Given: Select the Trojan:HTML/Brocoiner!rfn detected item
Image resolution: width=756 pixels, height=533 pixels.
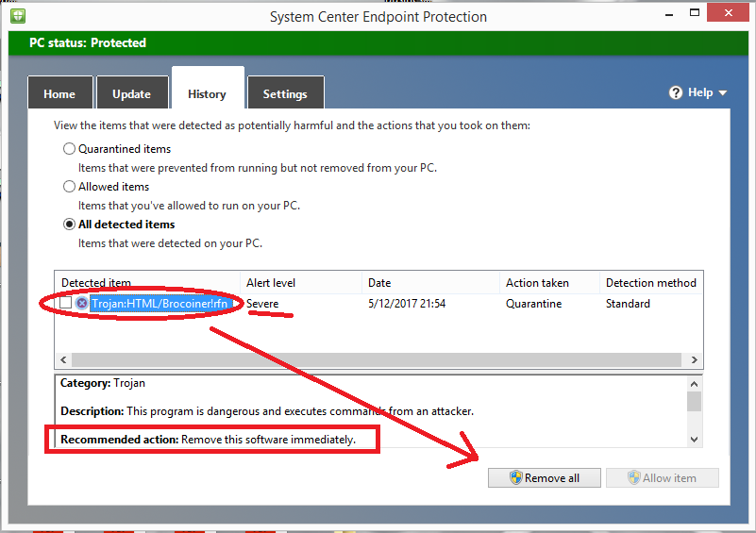Looking at the screenshot, I should (160, 304).
